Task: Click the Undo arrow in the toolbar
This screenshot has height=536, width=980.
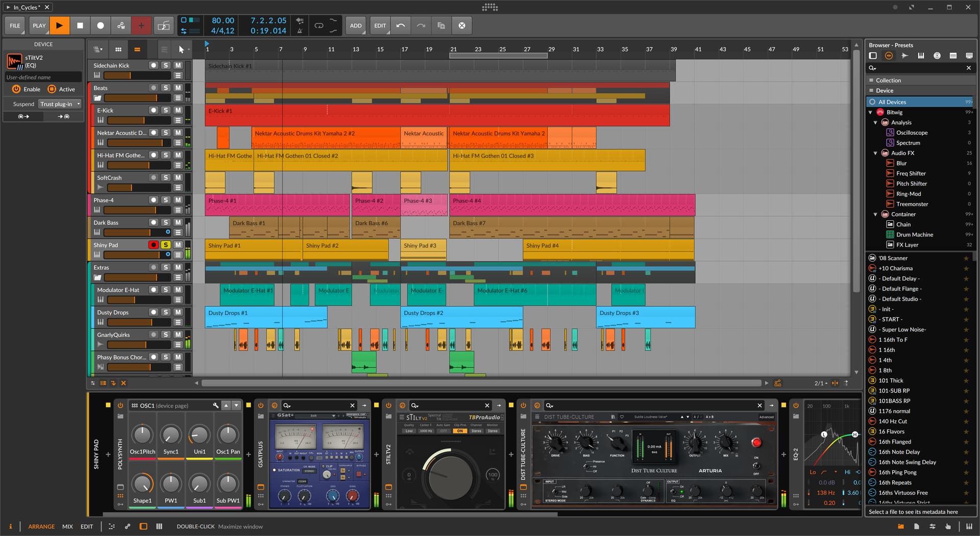Action: pos(401,25)
